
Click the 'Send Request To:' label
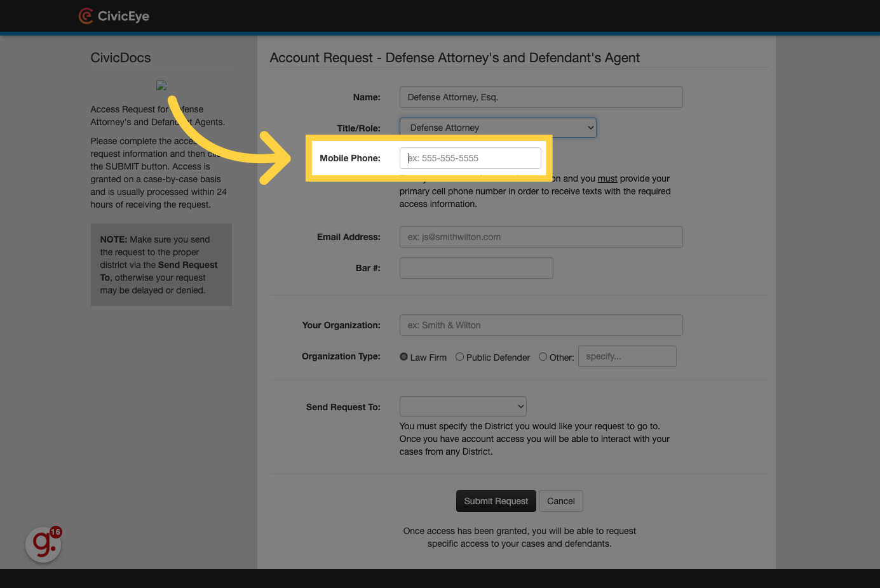click(x=343, y=407)
